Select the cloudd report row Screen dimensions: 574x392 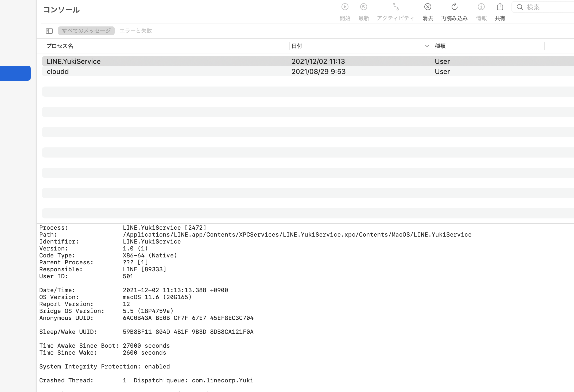point(58,72)
